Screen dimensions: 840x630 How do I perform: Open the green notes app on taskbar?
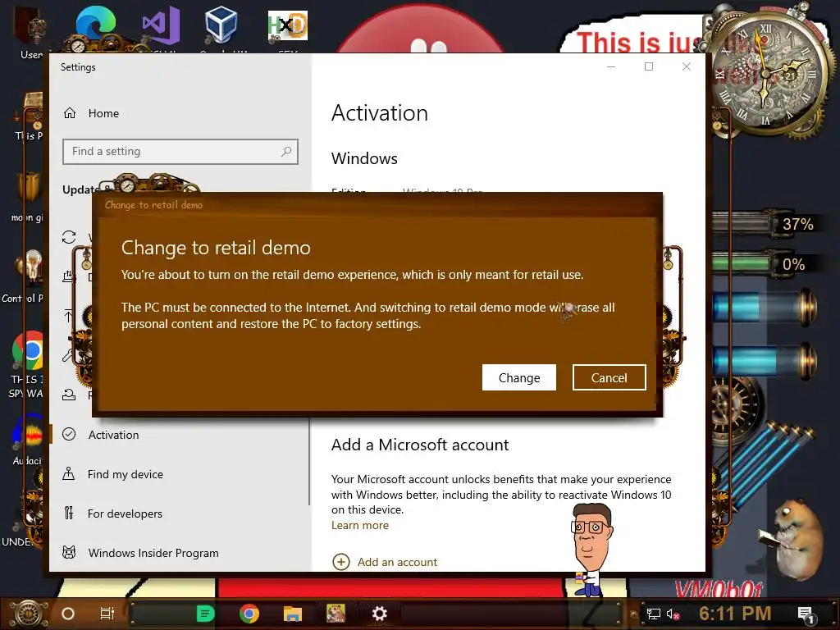[x=205, y=614]
